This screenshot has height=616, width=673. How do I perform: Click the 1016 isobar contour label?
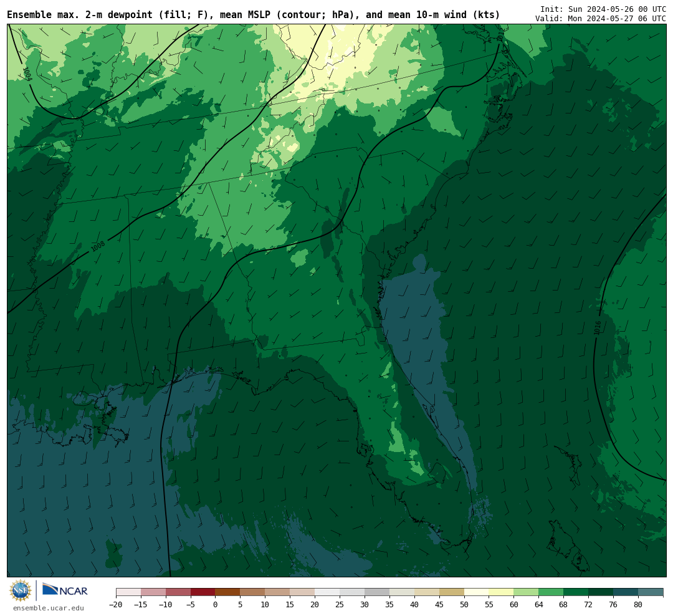pyautogui.click(x=598, y=328)
